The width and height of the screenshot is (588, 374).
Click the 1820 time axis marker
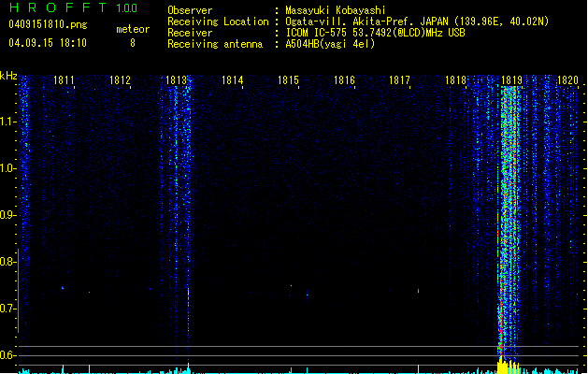(567, 80)
